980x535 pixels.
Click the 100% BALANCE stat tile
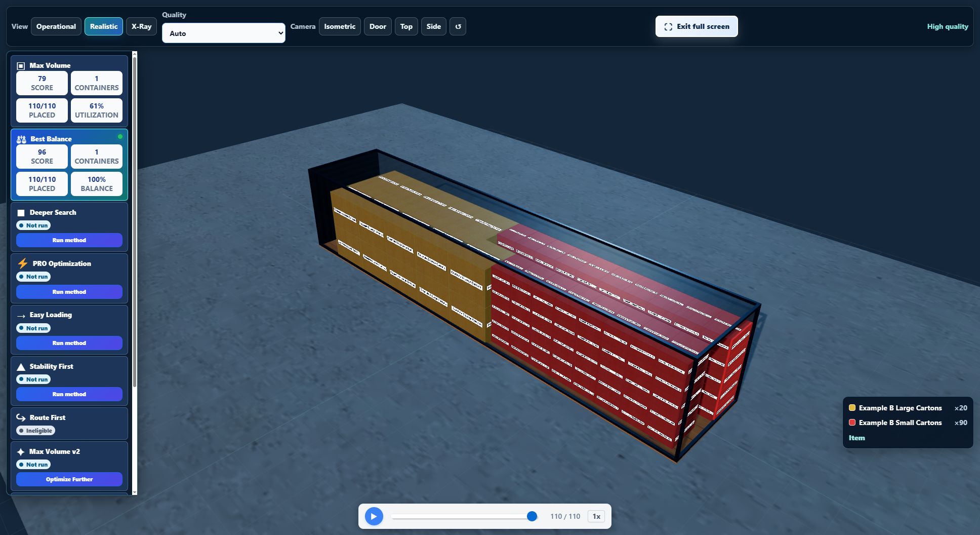coord(97,184)
